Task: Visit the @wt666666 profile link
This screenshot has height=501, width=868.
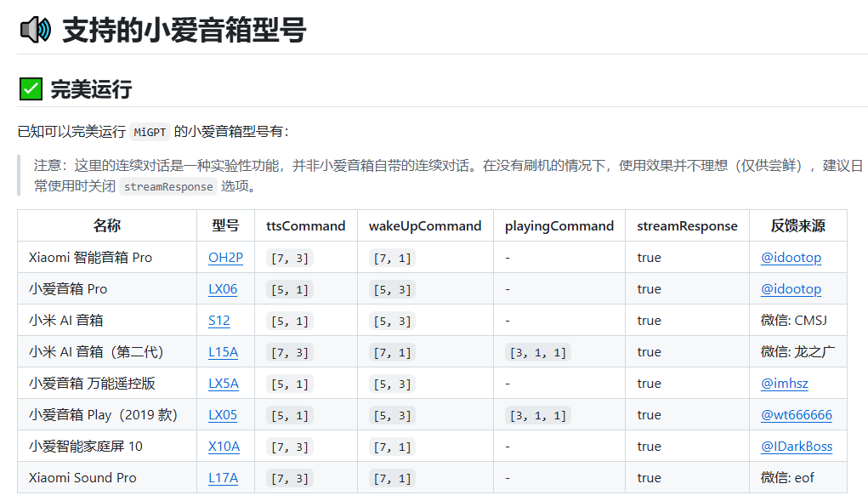Action: click(797, 415)
